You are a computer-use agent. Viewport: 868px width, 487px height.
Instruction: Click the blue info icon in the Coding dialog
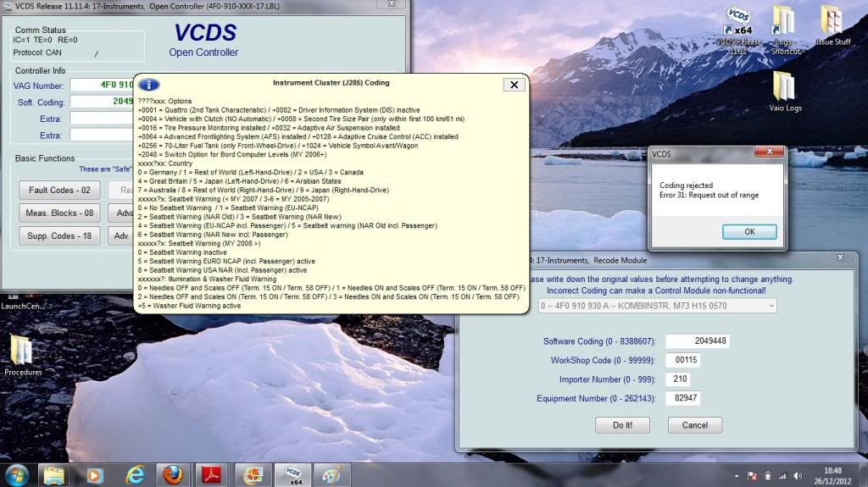149,85
